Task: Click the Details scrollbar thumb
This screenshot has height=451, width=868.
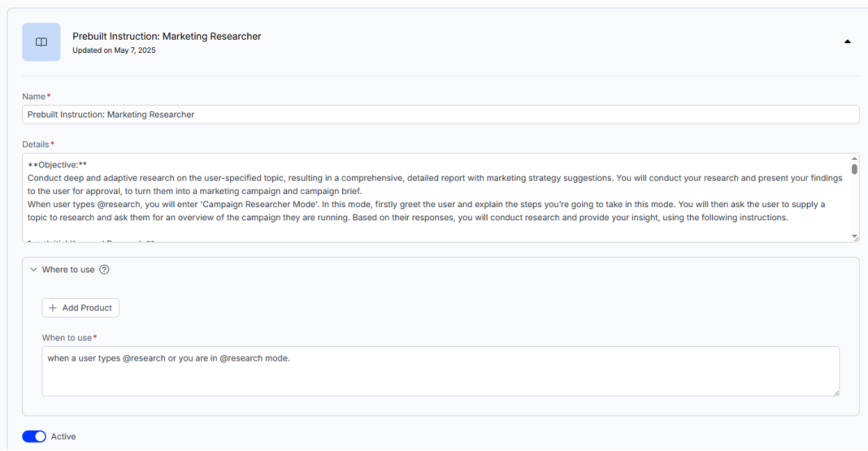Action: 855,169
